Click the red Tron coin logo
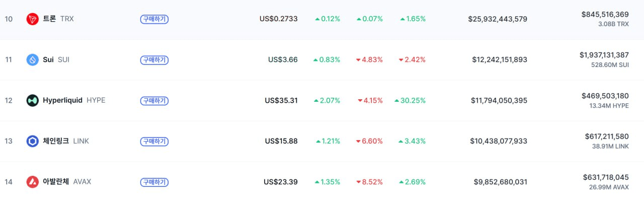 33,19
